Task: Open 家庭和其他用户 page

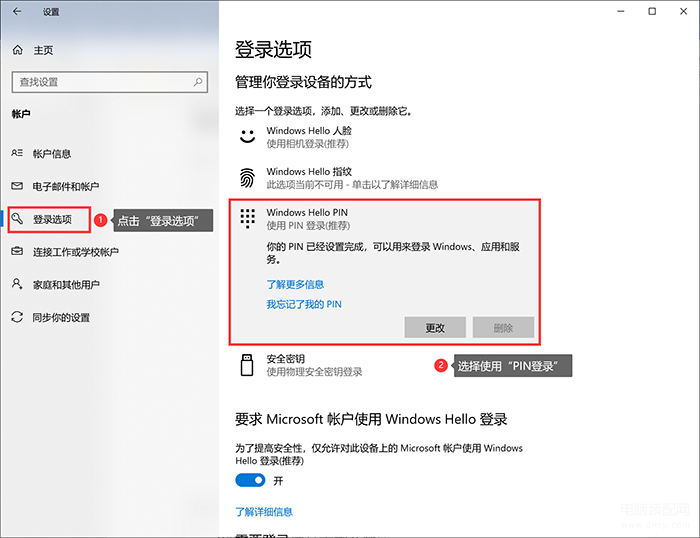Action: tap(66, 285)
